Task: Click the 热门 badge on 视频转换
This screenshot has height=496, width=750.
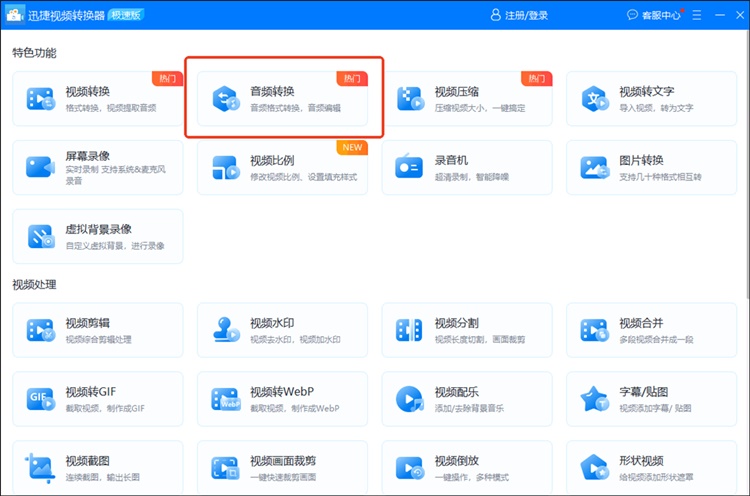Action: (167, 78)
